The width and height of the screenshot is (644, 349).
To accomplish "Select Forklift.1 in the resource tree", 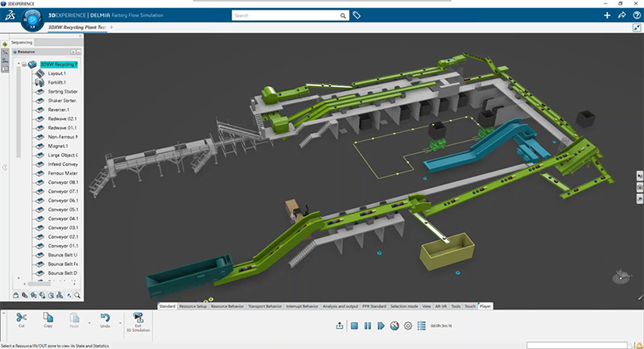I will [x=58, y=82].
